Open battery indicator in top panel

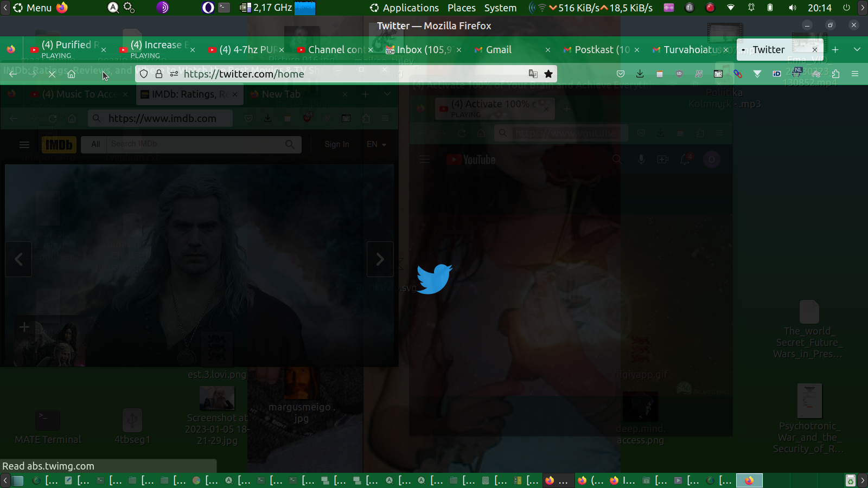[770, 8]
